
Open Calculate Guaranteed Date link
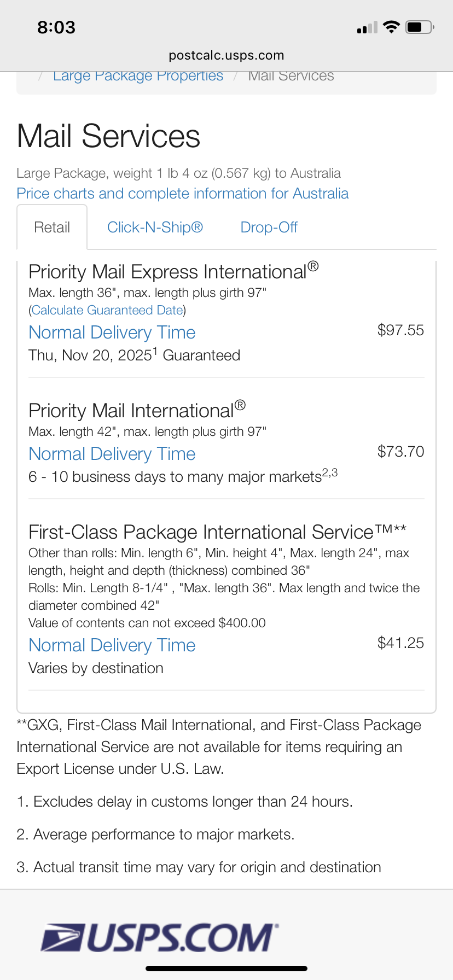point(107,310)
